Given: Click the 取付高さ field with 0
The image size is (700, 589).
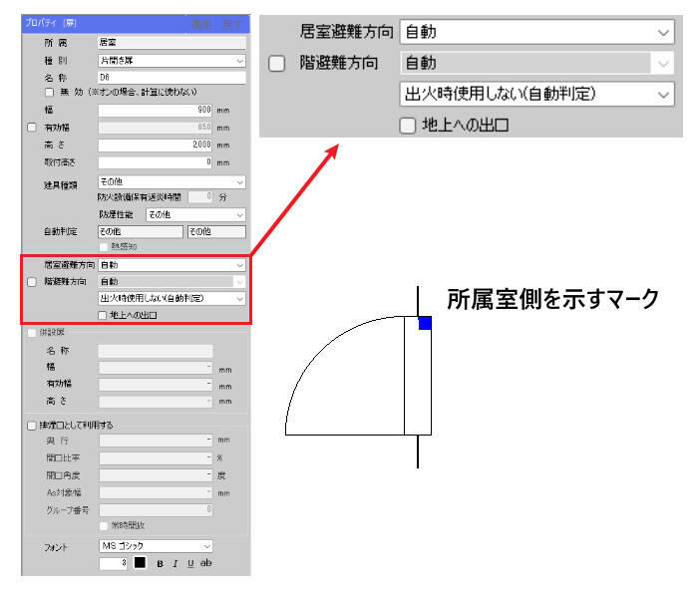Looking at the screenshot, I should (x=156, y=162).
